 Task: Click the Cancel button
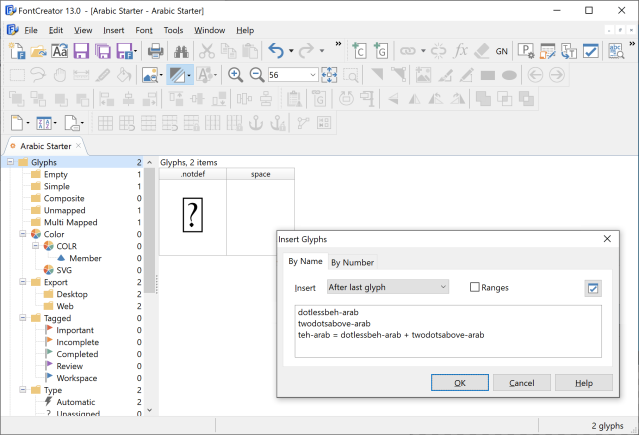tap(521, 383)
